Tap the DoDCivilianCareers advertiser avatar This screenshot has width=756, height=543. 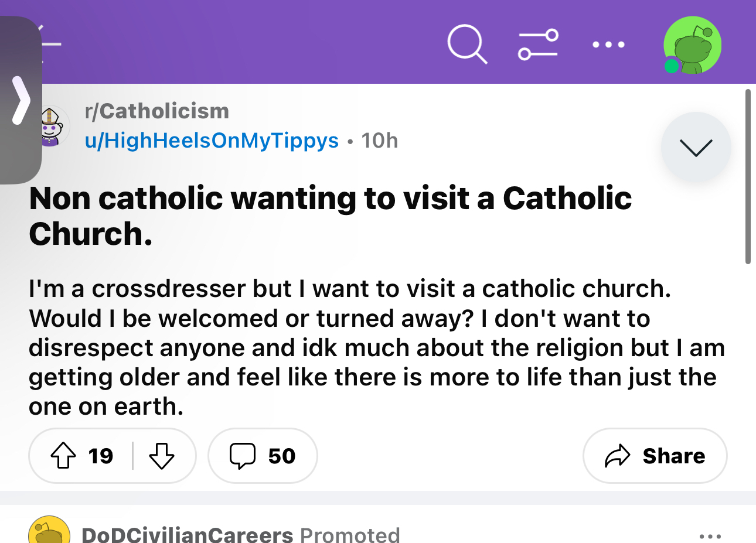49,532
